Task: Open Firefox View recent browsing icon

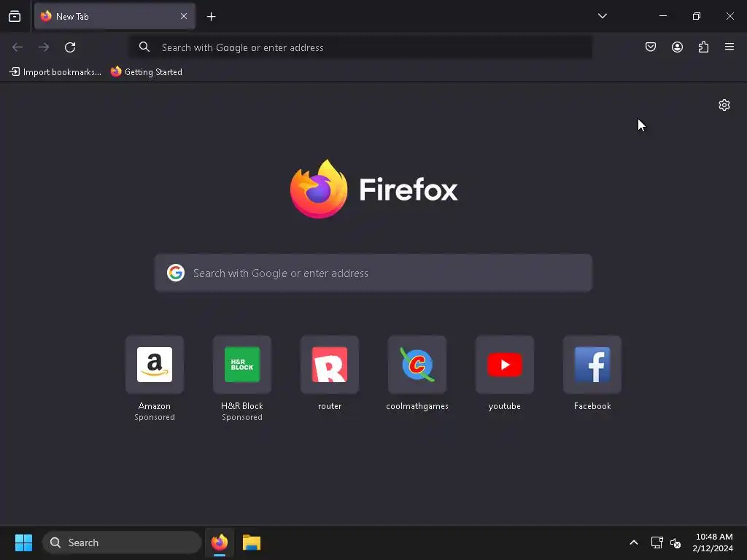Action: coord(15,16)
